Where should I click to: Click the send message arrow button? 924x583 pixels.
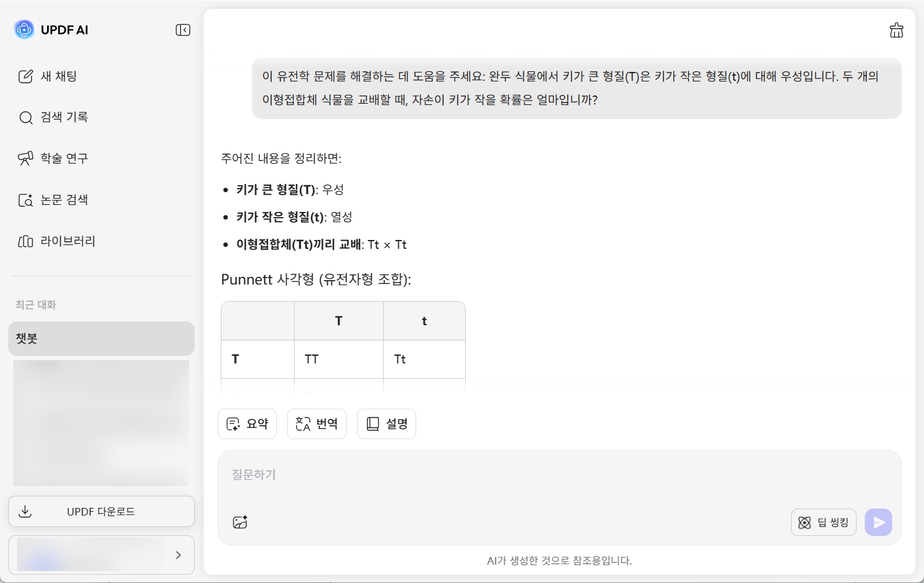(878, 523)
